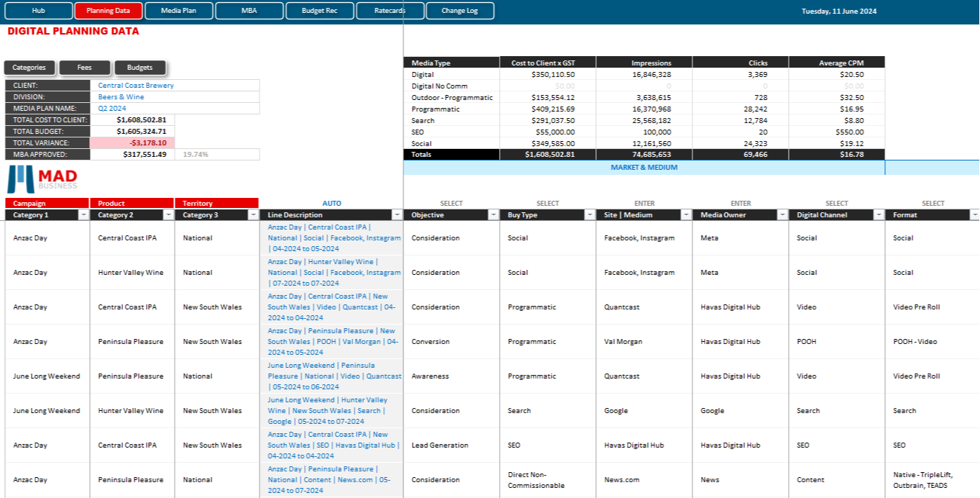Open the Category 1 filter dropdown

pos(83,215)
